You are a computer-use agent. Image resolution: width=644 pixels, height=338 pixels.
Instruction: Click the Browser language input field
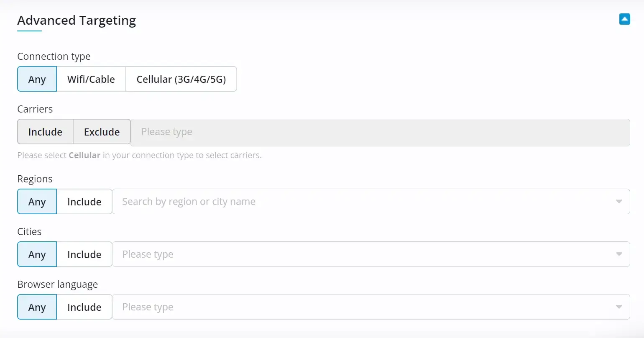(x=360, y=307)
